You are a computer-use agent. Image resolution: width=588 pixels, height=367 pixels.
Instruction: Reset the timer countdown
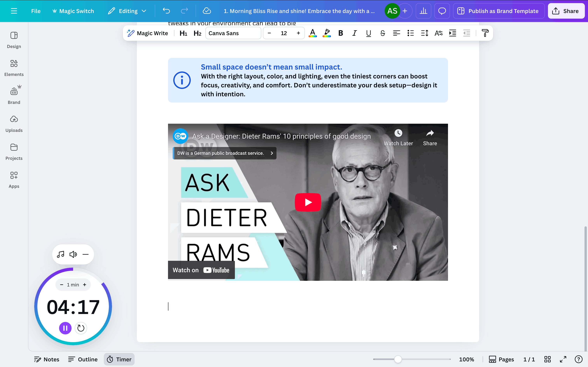[81, 328]
